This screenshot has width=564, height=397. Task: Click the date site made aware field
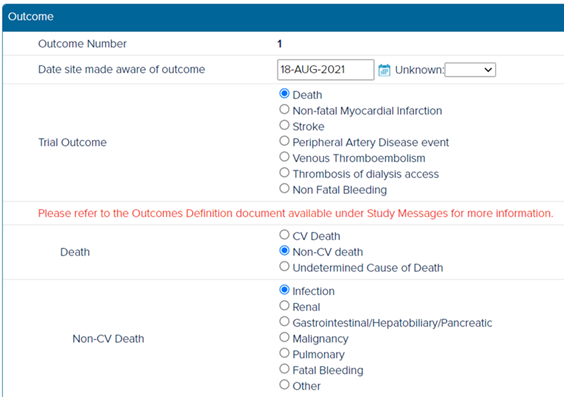326,69
